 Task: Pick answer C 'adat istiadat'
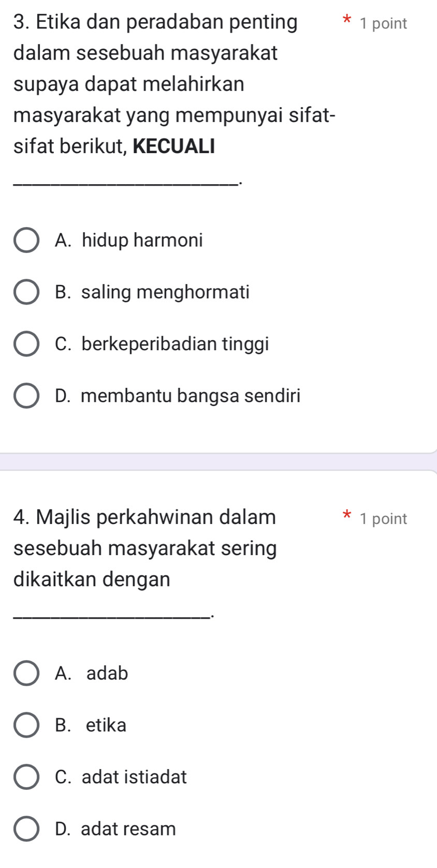click(26, 777)
